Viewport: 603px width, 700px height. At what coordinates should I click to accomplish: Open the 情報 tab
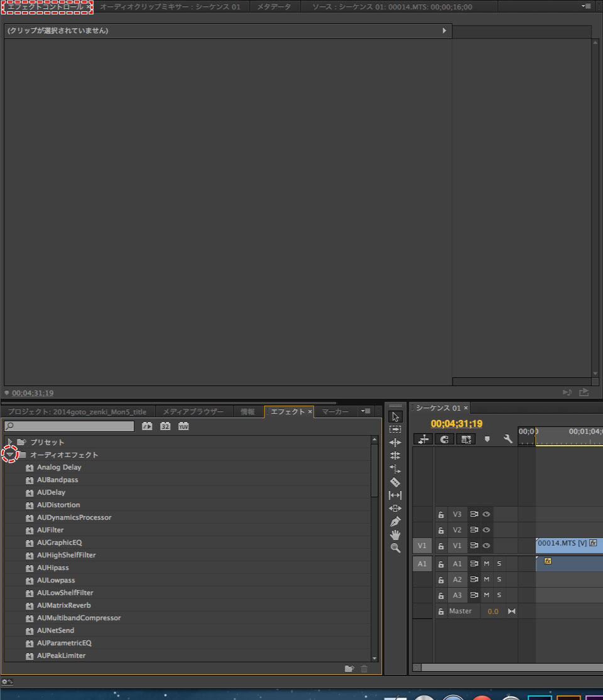pyautogui.click(x=247, y=412)
